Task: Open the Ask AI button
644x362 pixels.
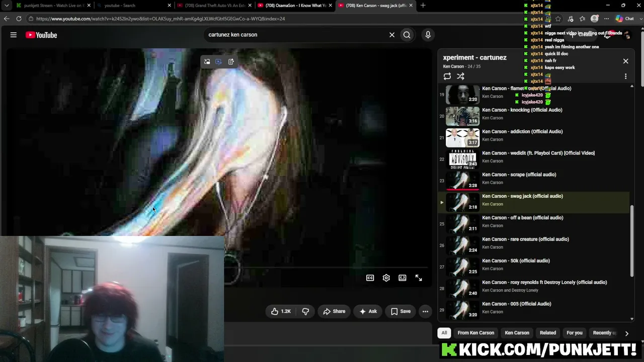Action: 368,311
